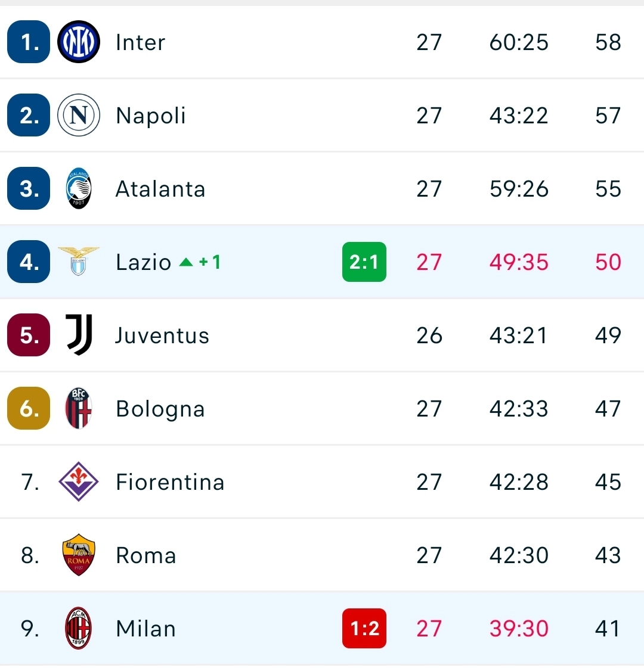
Task: Open the Milan 1:2 live score badge
Action: point(364,629)
